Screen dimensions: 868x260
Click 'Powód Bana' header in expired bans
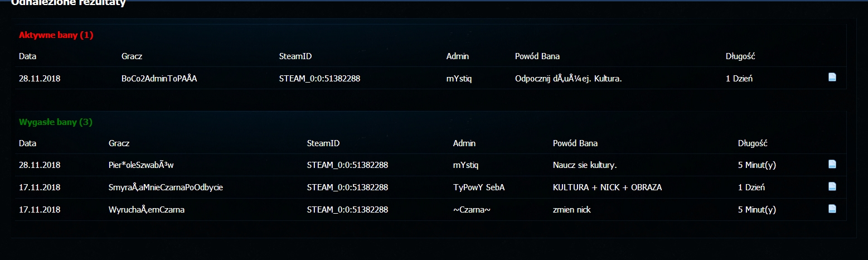click(575, 143)
